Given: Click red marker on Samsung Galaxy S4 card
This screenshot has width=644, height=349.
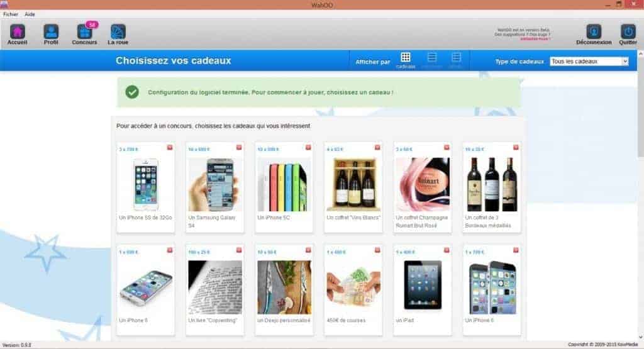Looking at the screenshot, I should (x=239, y=147).
